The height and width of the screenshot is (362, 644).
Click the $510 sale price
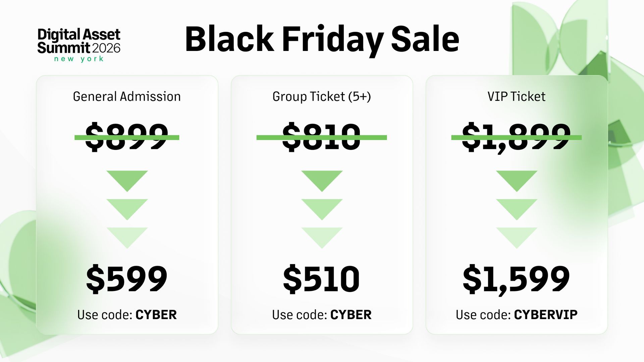click(322, 279)
